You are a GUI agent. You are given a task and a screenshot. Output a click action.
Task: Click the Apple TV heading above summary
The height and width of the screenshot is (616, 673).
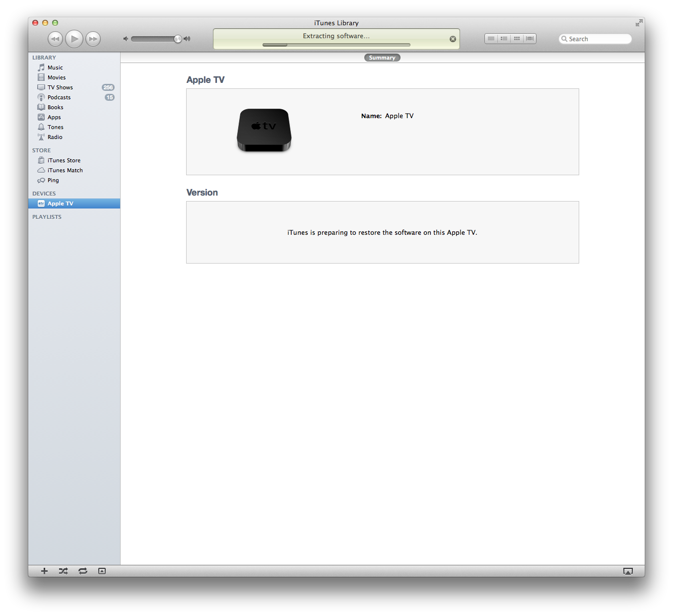pos(205,80)
